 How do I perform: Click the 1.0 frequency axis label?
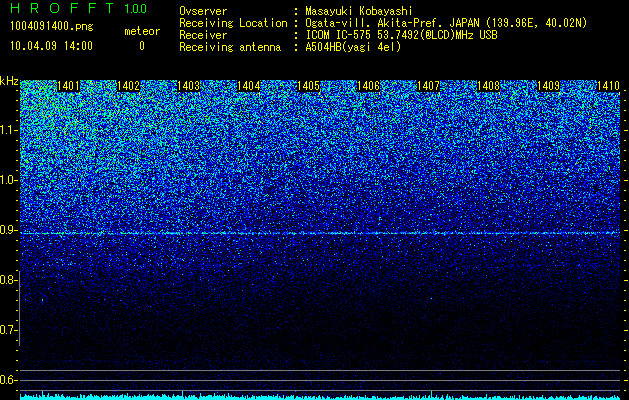(x=9, y=180)
